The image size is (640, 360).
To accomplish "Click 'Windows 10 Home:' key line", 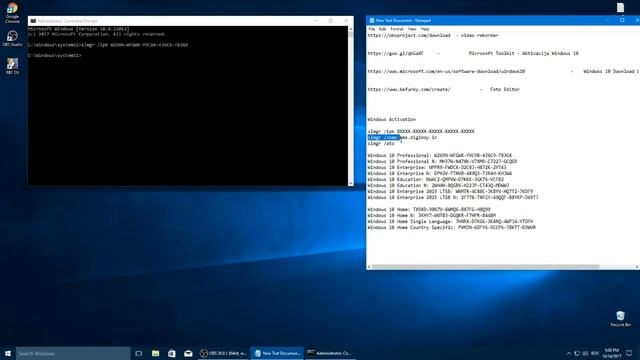I will pos(429,209).
